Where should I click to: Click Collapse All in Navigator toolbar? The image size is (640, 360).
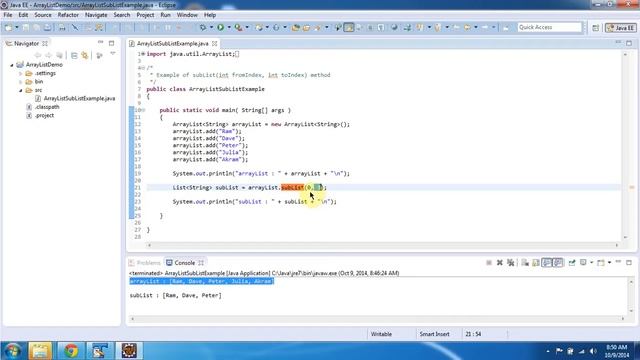tap(74, 55)
